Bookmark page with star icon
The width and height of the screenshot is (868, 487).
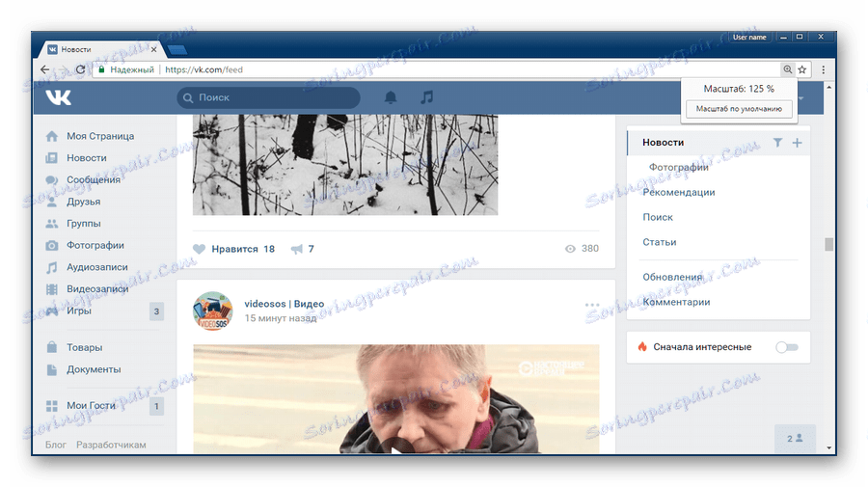(x=802, y=69)
